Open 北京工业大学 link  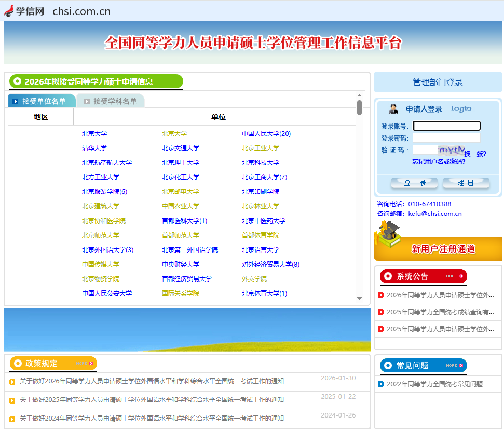[x=261, y=148]
